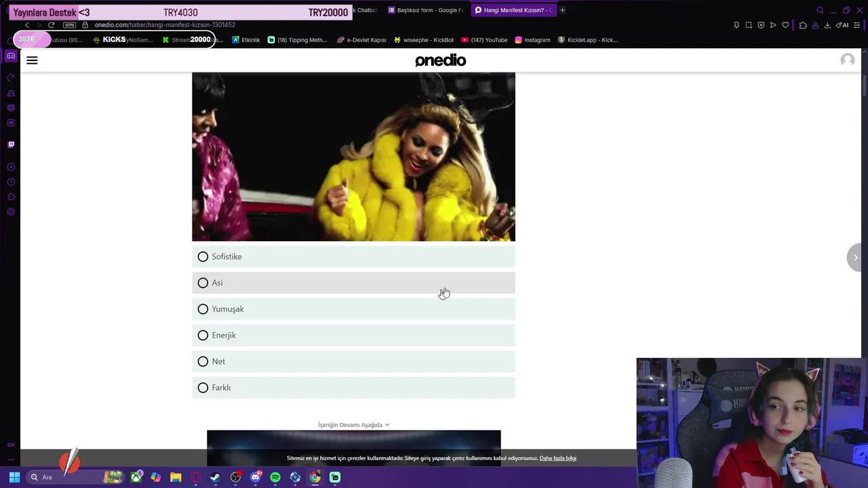Viewport: 868px width, 488px height.
Task: Open the green chat app on taskbar
Action: tap(335, 477)
